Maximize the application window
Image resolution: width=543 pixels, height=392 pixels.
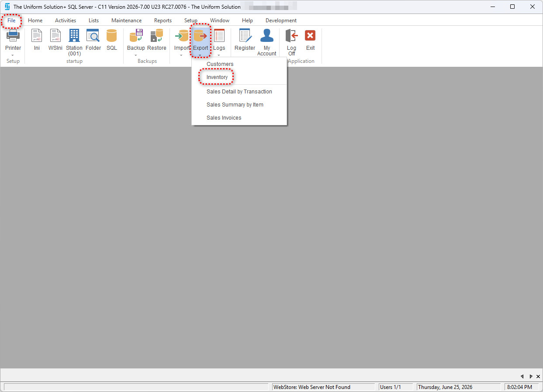point(512,7)
